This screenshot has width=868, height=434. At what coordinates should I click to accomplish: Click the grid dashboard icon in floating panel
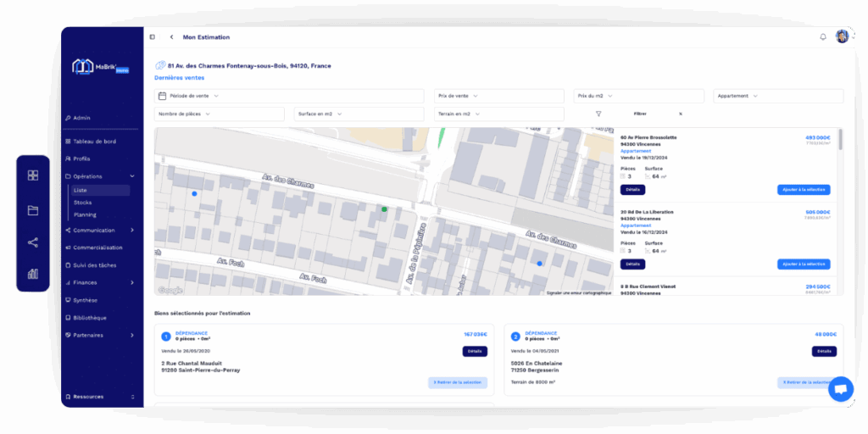[33, 175]
